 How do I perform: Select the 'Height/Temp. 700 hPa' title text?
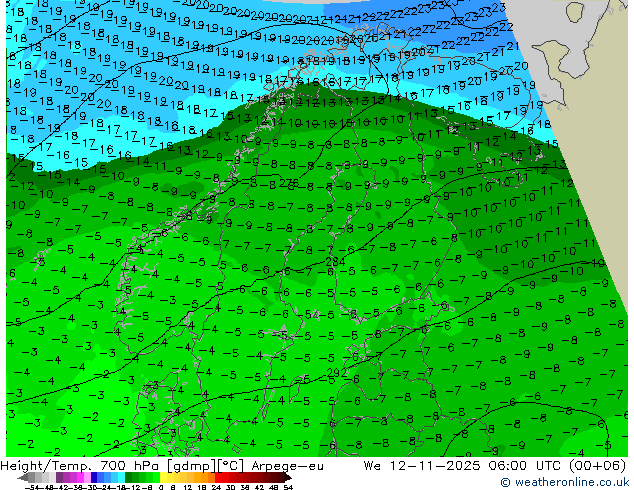81,466
